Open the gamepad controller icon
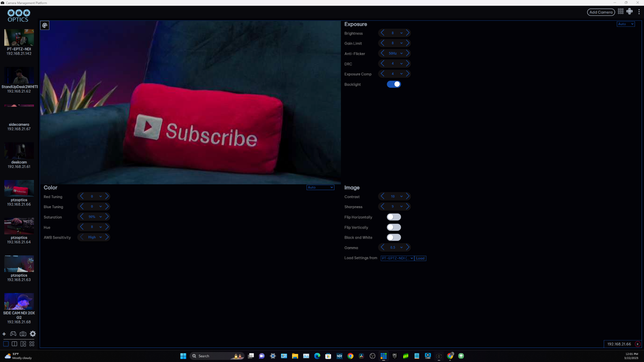 click(x=13, y=334)
